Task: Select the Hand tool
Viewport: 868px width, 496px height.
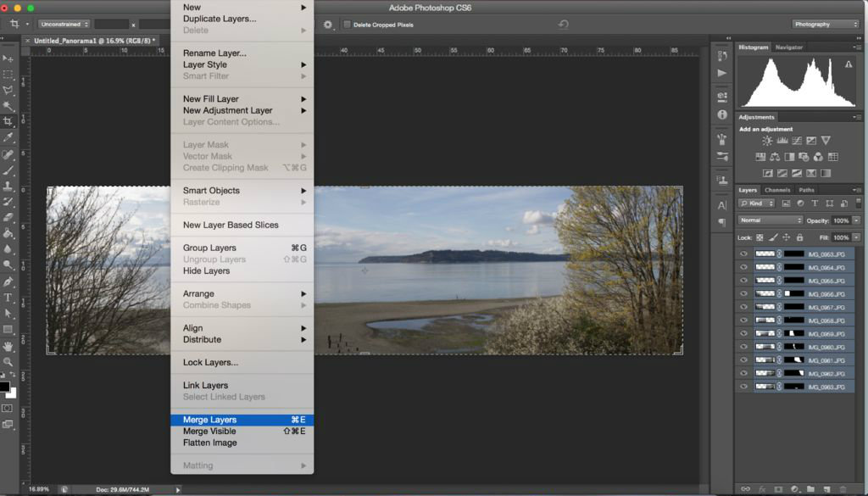Action: tap(8, 346)
